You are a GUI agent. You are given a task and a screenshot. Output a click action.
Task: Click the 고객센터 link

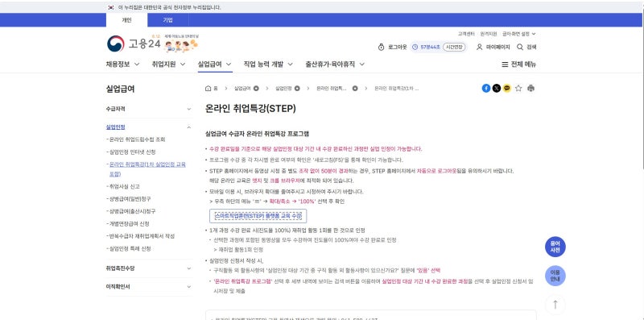point(466,34)
